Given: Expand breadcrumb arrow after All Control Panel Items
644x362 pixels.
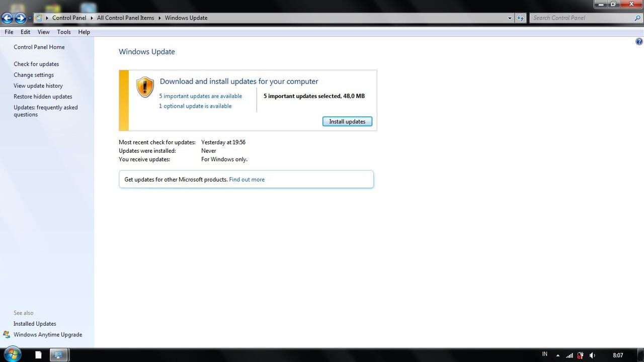Looking at the screenshot, I should point(159,18).
